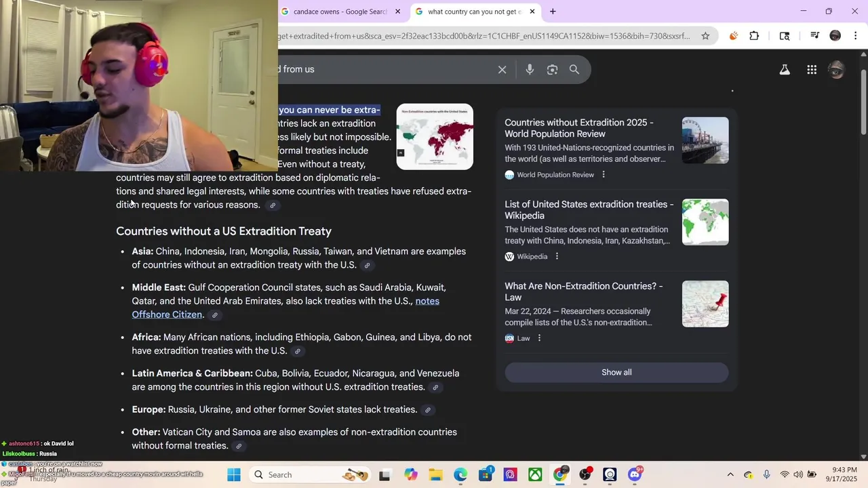The width and height of the screenshot is (868, 488).
Task: Show hidden system tray icons
Action: tap(730, 474)
